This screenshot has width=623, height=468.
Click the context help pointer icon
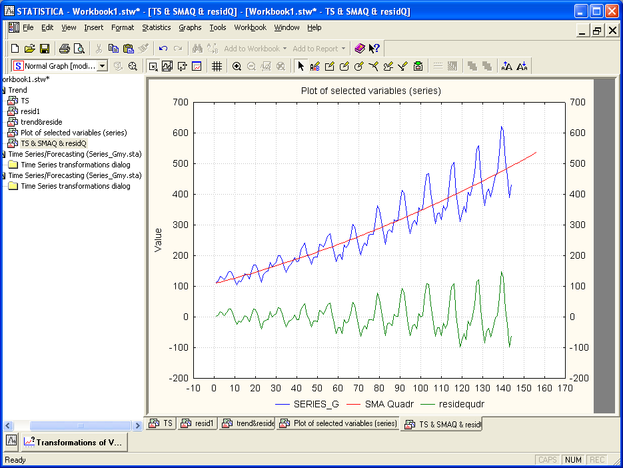[374, 48]
